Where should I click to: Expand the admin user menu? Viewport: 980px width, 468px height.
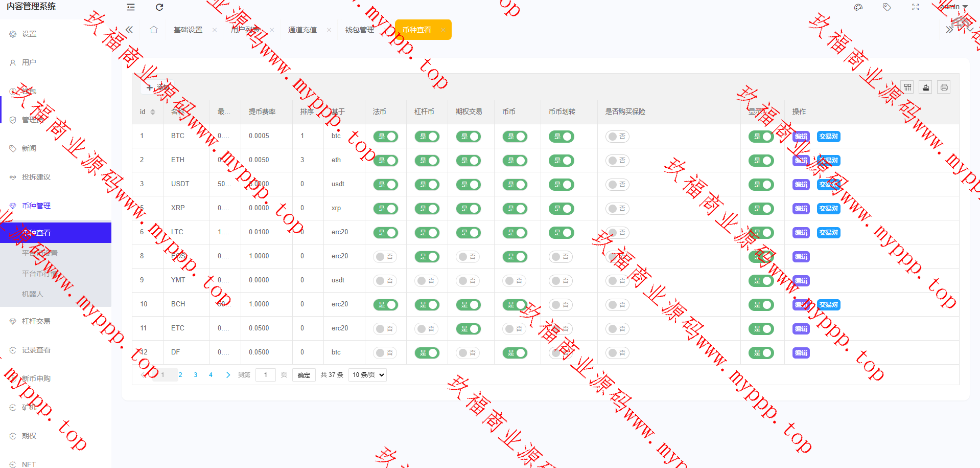click(x=953, y=7)
